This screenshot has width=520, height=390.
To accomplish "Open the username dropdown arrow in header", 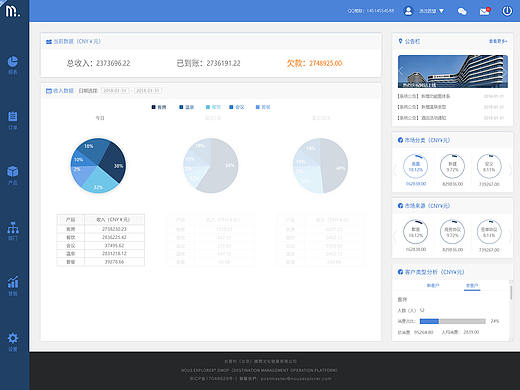I will pyautogui.click(x=441, y=11).
